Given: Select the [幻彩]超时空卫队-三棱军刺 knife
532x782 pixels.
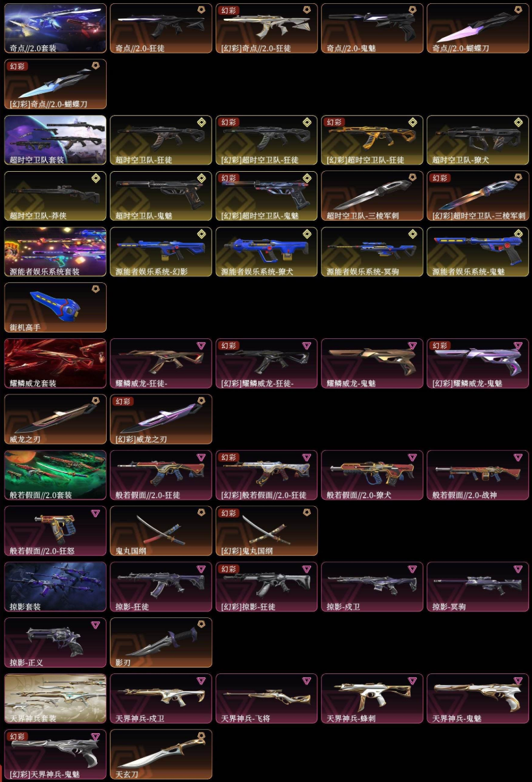Looking at the screenshot, I should (x=477, y=196).
